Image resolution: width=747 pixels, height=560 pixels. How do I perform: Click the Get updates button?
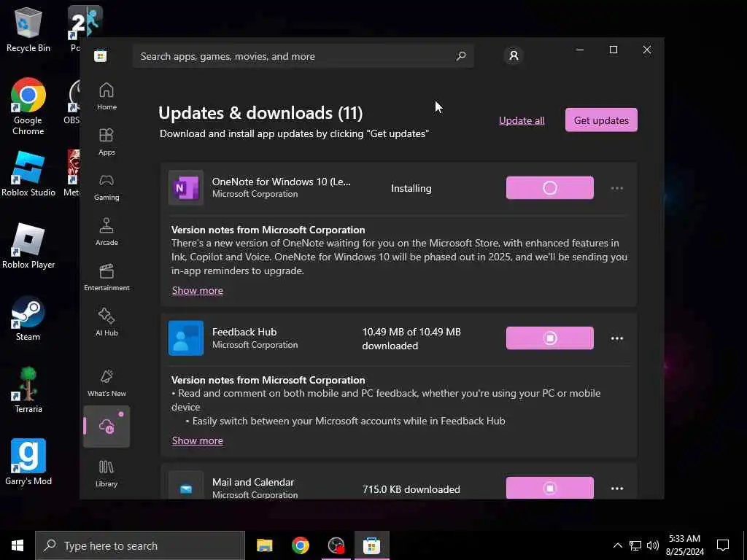601,120
